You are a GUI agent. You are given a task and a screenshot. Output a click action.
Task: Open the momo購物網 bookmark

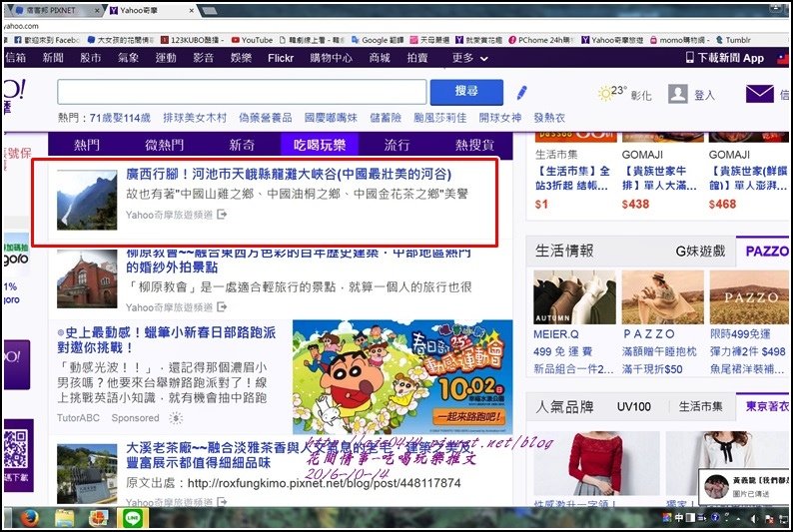pos(680,40)
